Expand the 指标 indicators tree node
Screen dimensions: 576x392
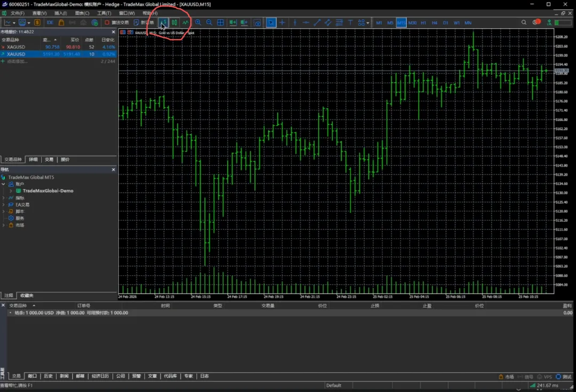4,198
